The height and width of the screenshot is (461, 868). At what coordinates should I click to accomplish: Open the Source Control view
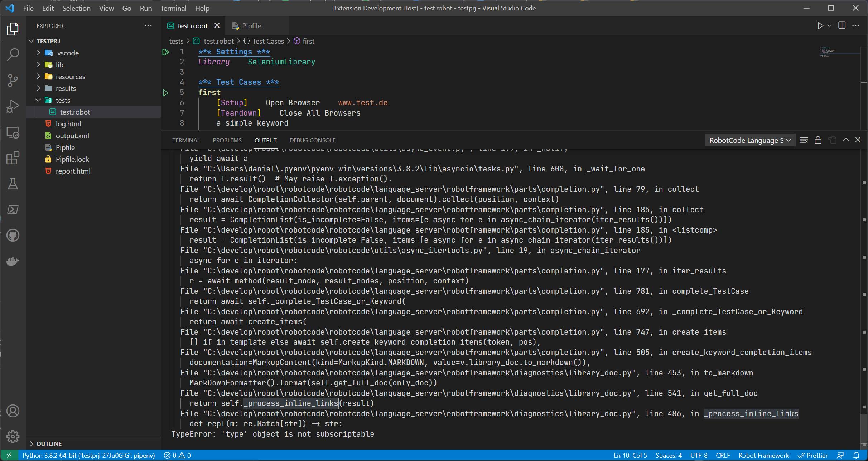(x=13, y=80)
